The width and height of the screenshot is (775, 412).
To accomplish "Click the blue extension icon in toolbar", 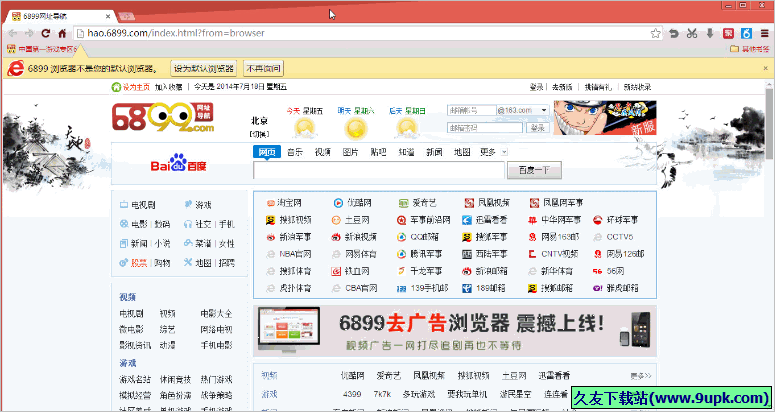I will point(746,34).
